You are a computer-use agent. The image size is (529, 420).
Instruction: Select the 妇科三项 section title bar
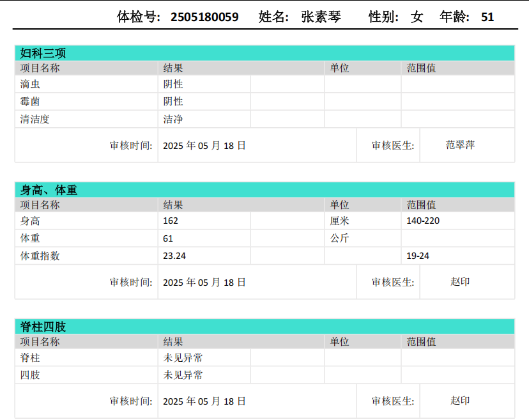pos(264,53)
